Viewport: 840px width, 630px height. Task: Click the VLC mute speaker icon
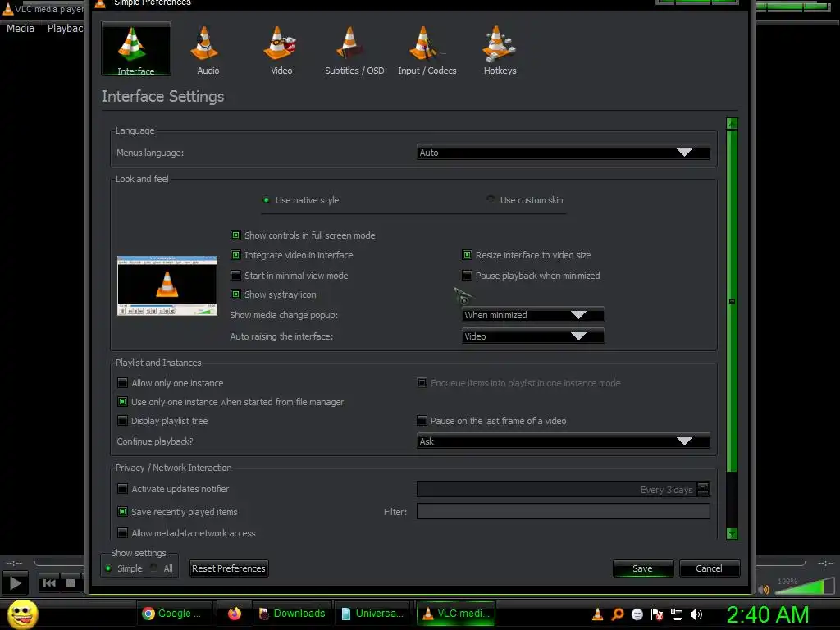pyautogui.click(x=764, y=589)
